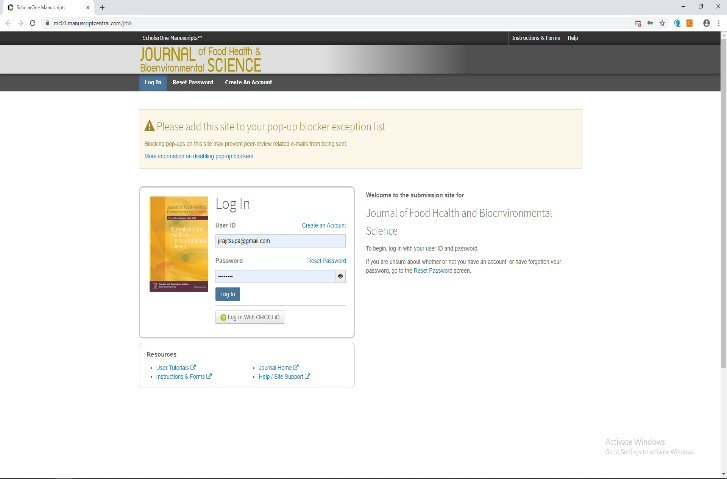The image size is (727, 479).
Task: Click the browser back arrow
Action: pyautogui.click(x=8, y=23)
